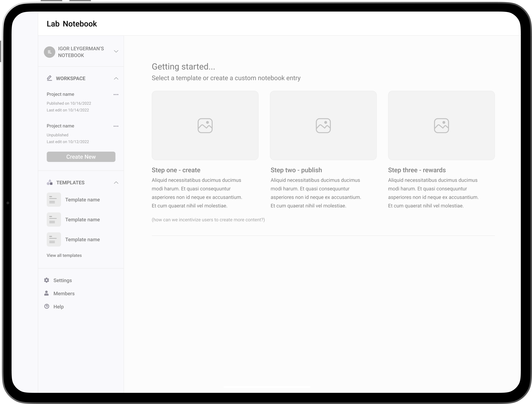The height and width of the screenshot is (404, 532).
Task: Click the Templates shapes icon
Action: (x=50, y=182)
